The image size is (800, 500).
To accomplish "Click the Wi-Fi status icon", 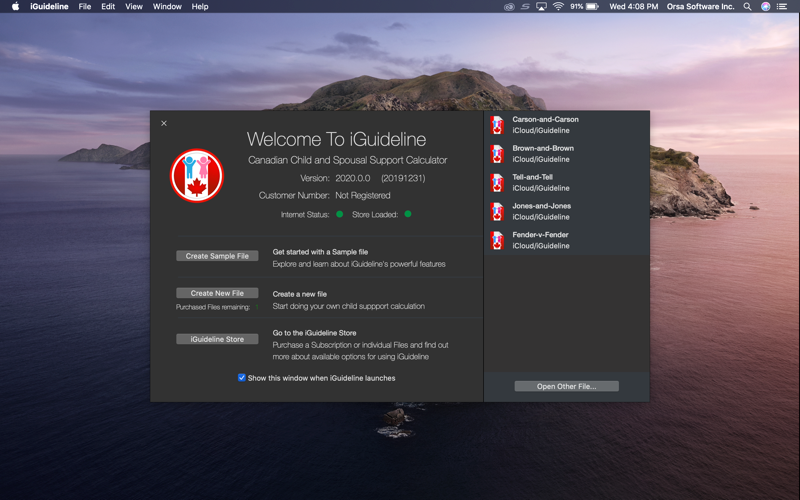I will (x=558, y=7).
